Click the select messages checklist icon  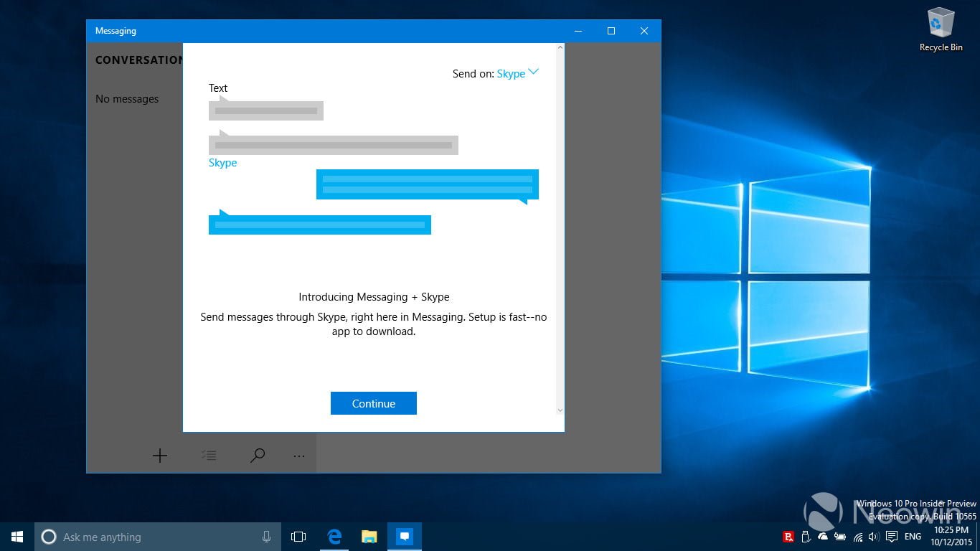(x=209, y=456)
